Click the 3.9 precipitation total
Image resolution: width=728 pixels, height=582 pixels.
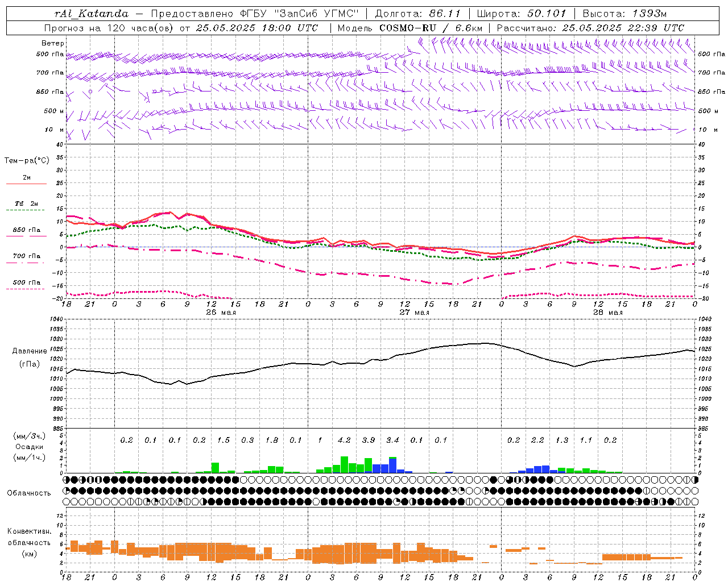tap(369, 440)
